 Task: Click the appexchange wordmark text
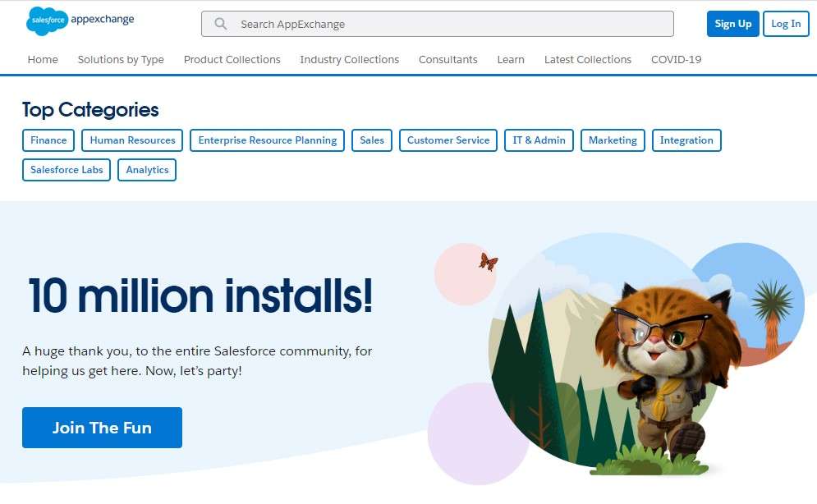(x=102, y=19)
